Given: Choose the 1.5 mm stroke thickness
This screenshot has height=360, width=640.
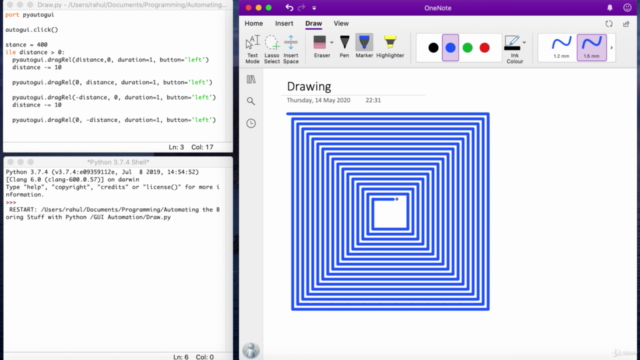Looking at the screenshot, I should [591, 47].
